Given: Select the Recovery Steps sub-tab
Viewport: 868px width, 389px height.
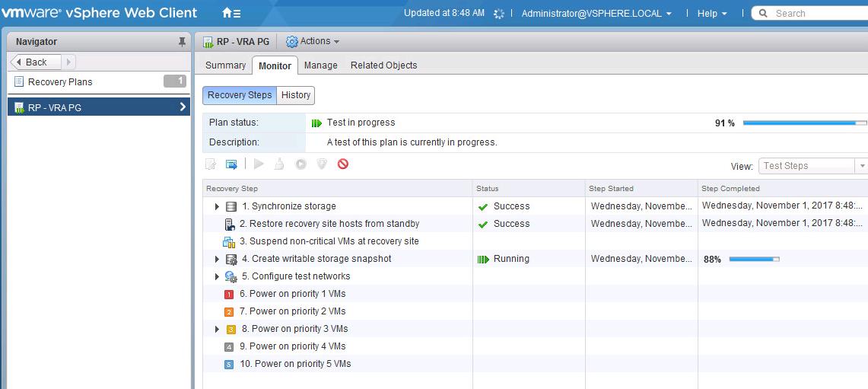Looking at the screenshot, I should point(240,95).
